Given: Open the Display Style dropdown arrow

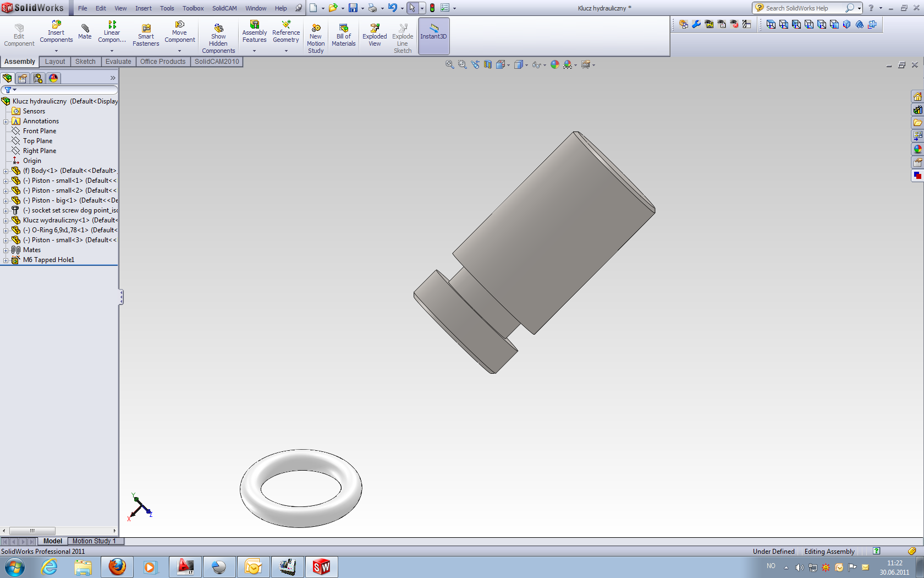Looking at the screenshot, I should pyautogui.click(x=527, y=65).
